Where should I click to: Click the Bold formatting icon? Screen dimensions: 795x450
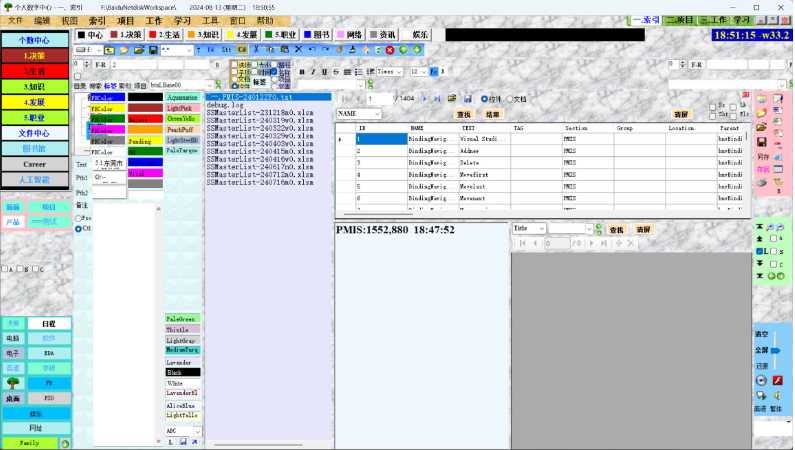coord(302,72)
